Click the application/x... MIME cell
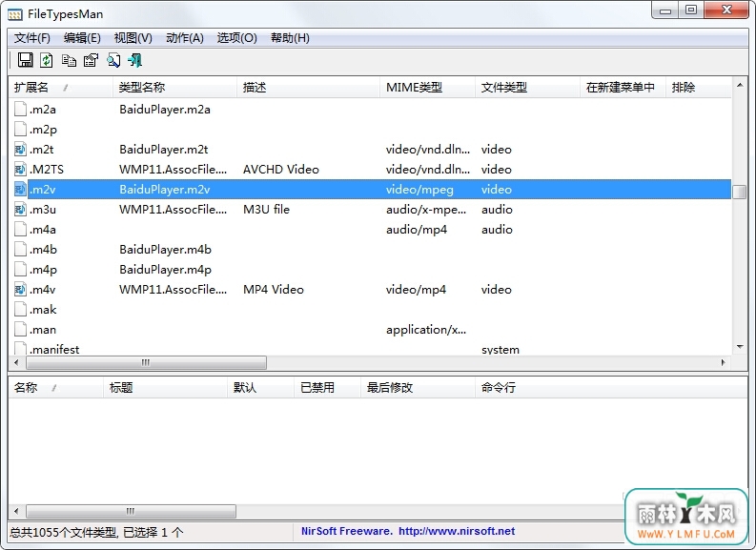Image resolution: width=756 pixels, height=550 pixels. pyautogui.click(x=426, y=329)
